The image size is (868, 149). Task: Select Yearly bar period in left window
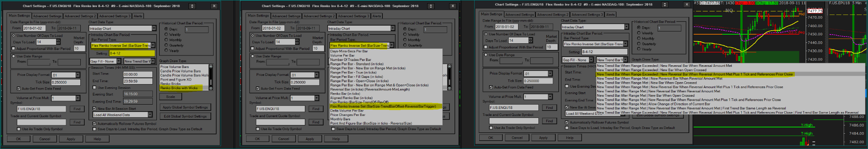(x=166, y=50)
